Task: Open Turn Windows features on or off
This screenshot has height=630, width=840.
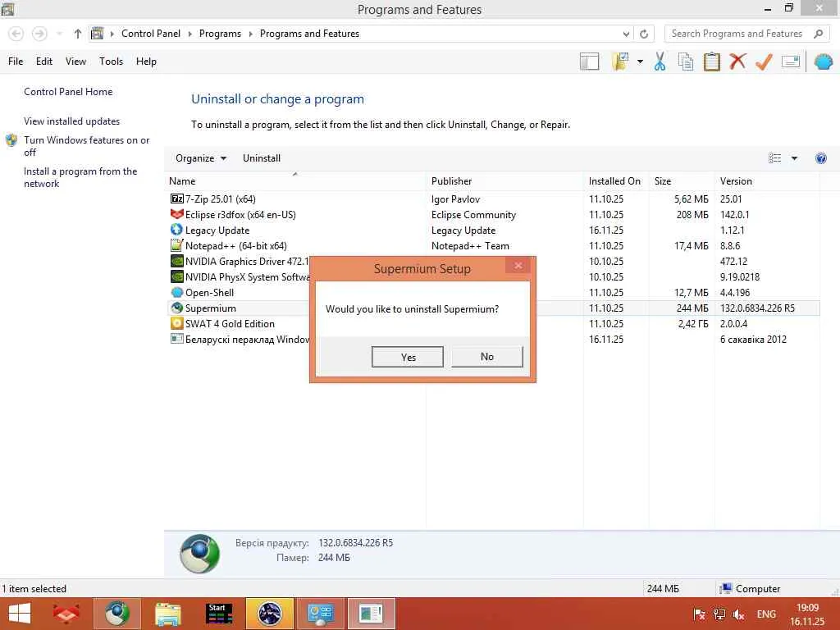Action: [x=86, y=146]
